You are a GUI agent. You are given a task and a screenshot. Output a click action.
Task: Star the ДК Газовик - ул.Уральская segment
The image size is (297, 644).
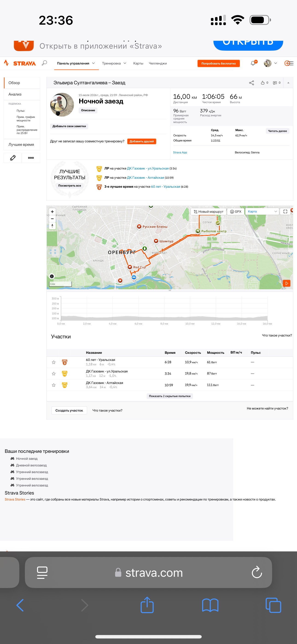tap(54, 374)
